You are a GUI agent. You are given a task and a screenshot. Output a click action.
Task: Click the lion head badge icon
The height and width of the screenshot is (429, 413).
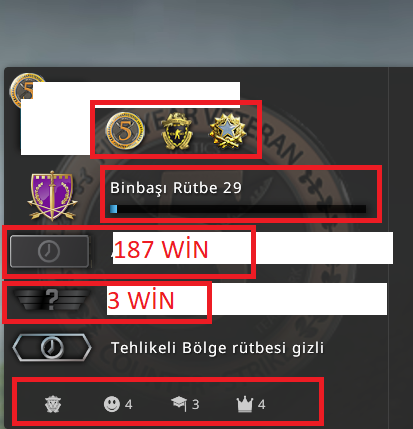tap(53, 404)
